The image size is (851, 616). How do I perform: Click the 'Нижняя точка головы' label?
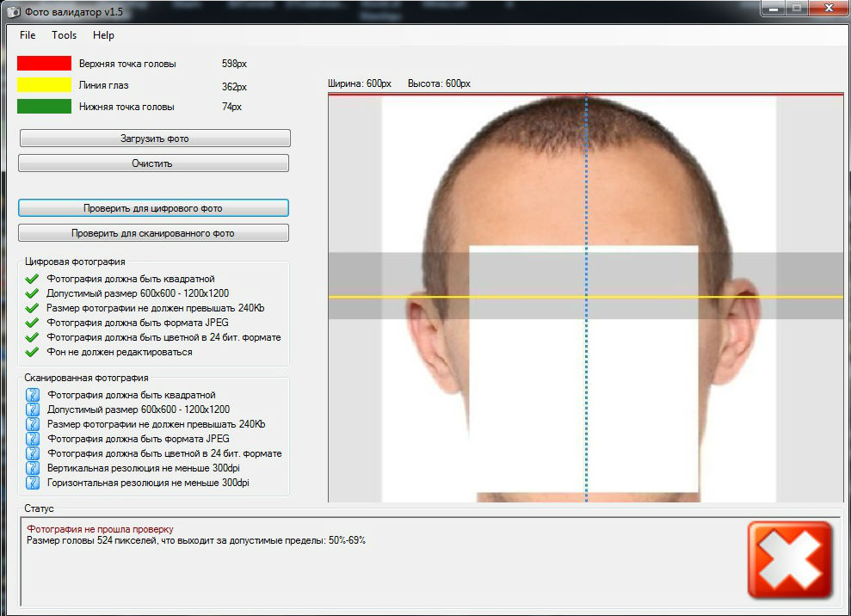coord(126,107)
